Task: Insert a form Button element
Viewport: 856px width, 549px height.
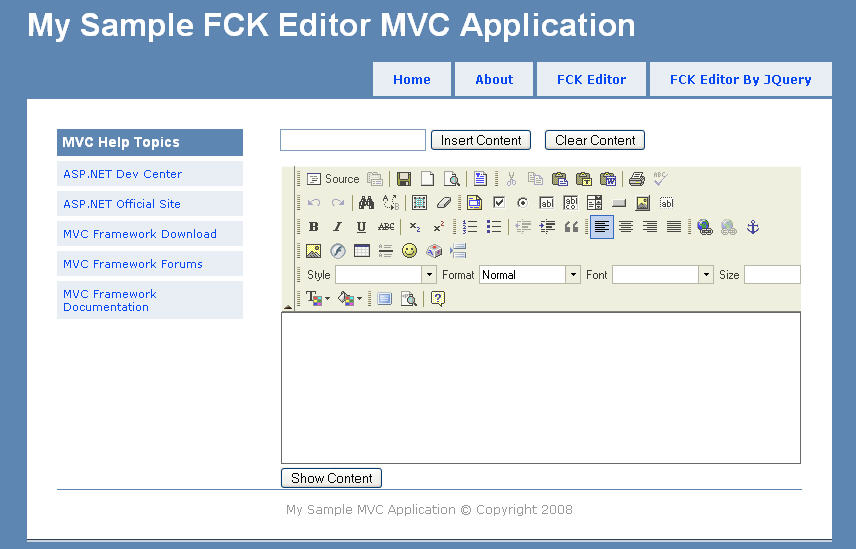Action: [x=619, y=203]
